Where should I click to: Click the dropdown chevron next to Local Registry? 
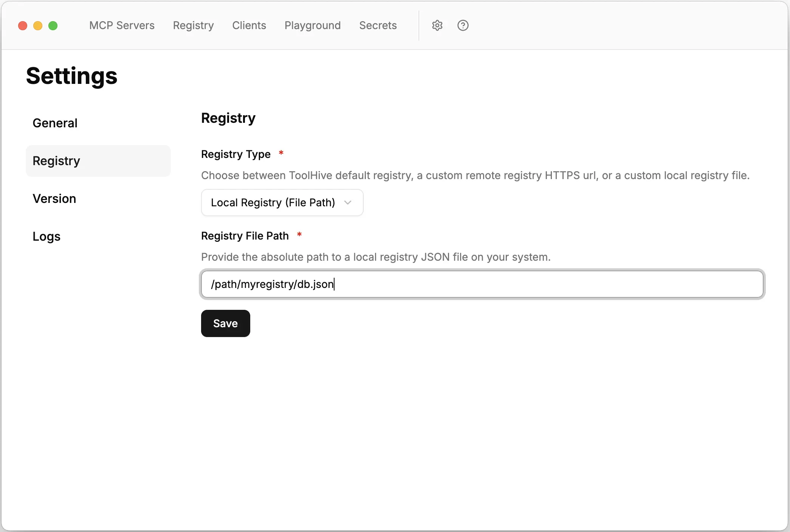click(x=348, y=203)
